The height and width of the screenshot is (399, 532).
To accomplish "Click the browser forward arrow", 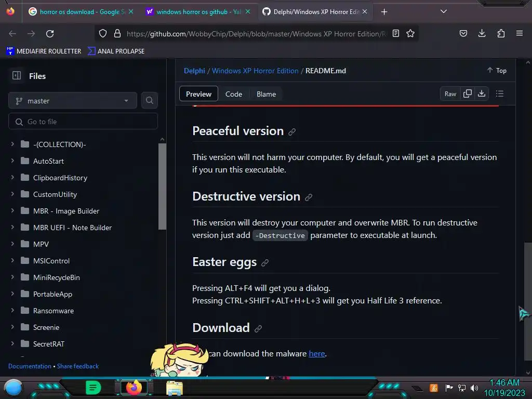I will click(31, 34).
